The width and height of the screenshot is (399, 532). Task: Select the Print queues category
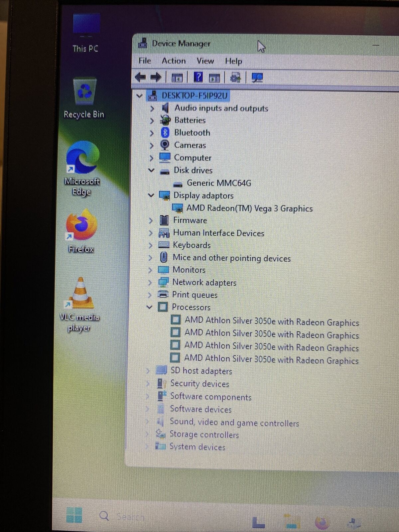pos(195,295)
